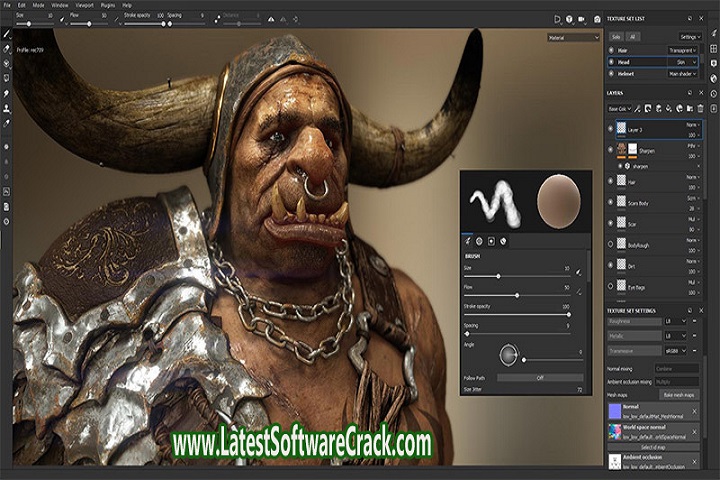Viewport: 720px width, 480px height.
Task: Open the History dock icon on right sidebar
Action: [x=714, y=93]
